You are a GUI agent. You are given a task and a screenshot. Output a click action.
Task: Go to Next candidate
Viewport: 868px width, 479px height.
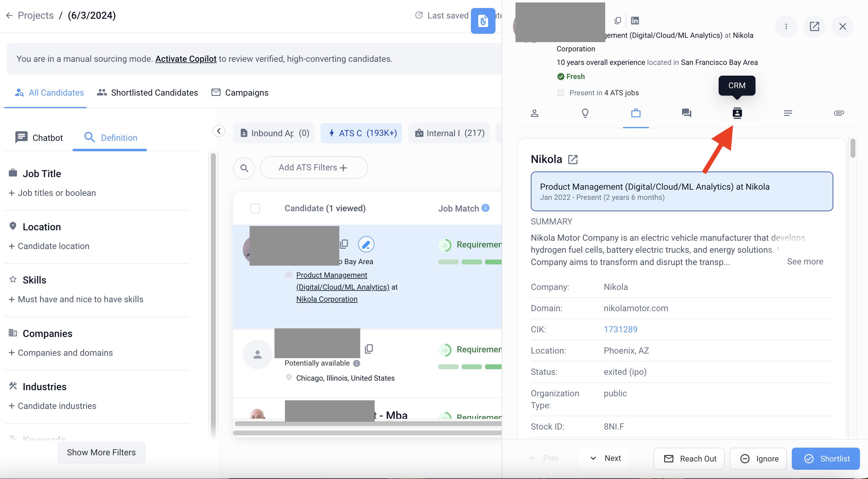606,458
